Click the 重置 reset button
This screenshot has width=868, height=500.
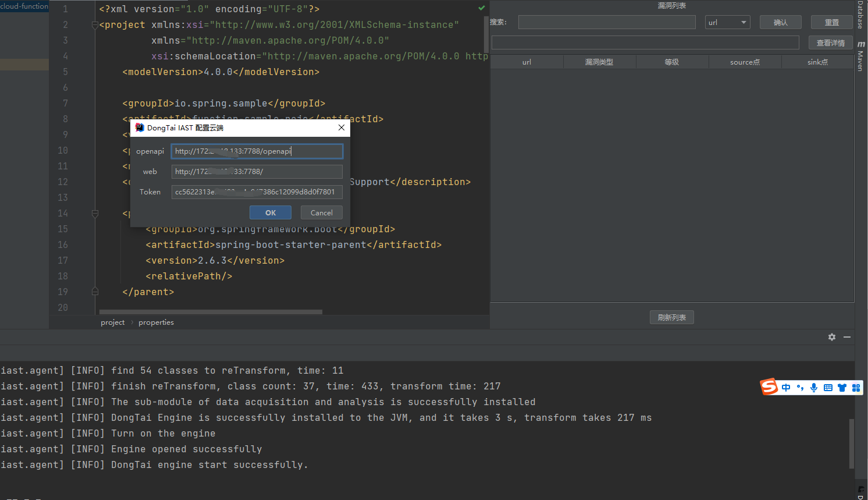pyautogui.click(x=832, y=22)
